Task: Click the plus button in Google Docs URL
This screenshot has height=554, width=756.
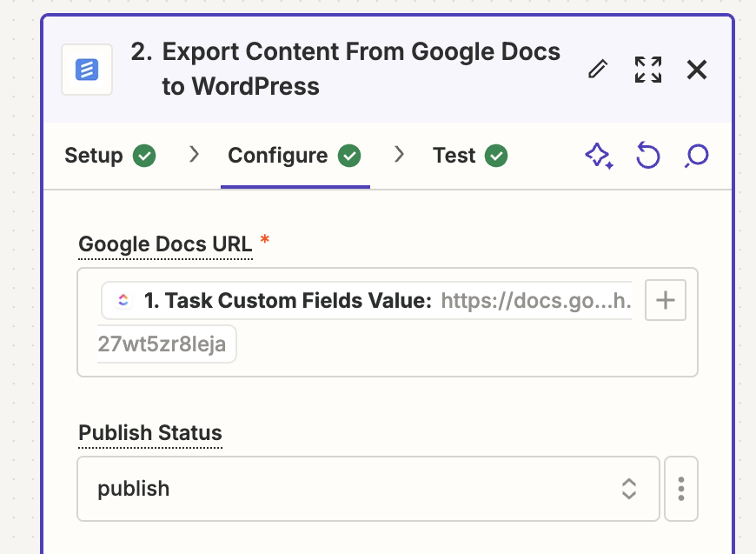Action: 666,301
